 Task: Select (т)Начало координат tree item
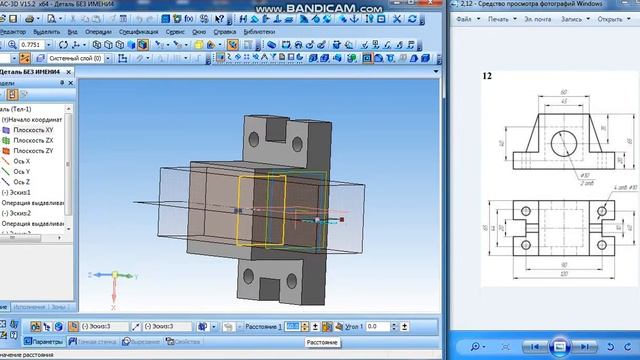(32, 120)
